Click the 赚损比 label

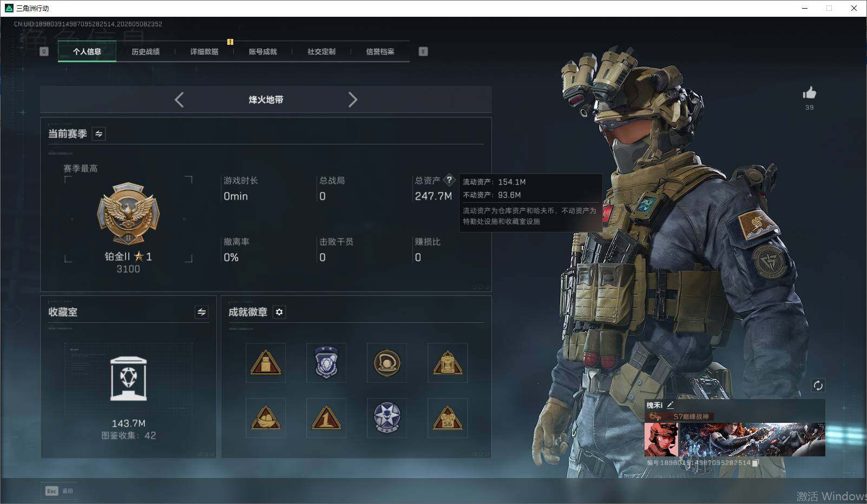click(428, 242)
